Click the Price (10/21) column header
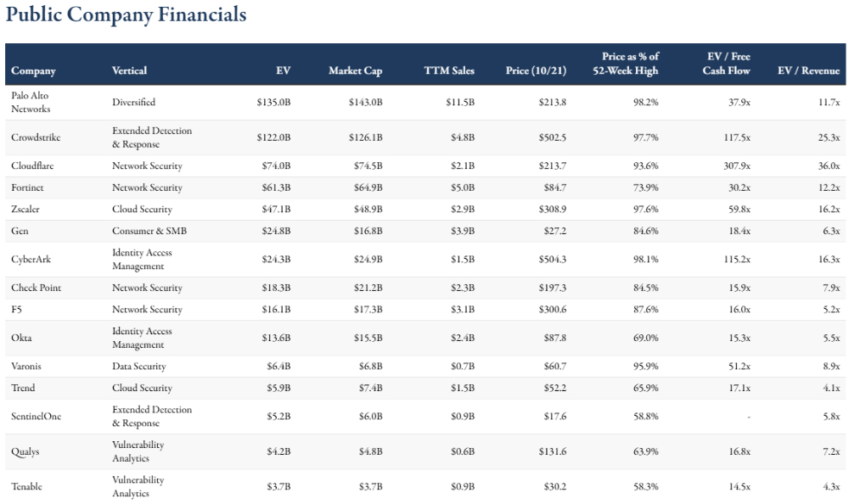The height and width of the screenshot is (504, 849). (536, 70)
